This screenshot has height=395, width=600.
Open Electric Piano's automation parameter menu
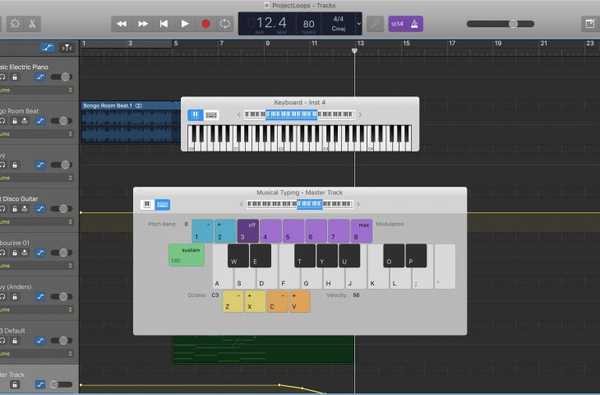(x=36, y=90)
